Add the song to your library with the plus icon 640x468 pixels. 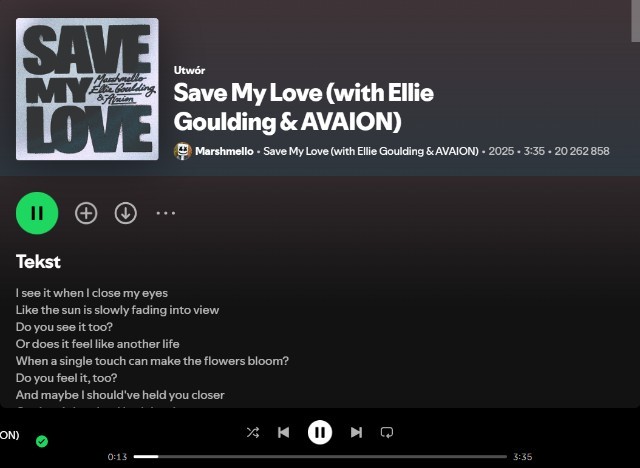point(86,213)
